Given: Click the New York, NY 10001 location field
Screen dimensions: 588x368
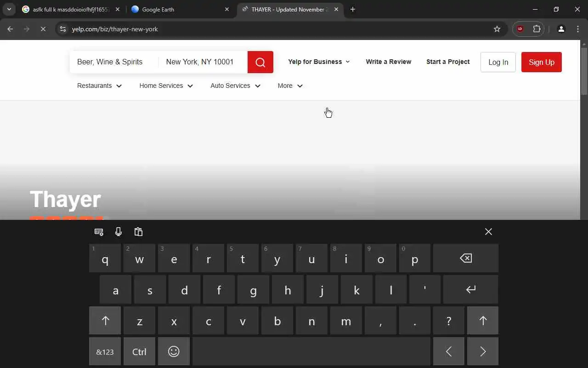Looking at the screenshot, I should coord(203,62).
